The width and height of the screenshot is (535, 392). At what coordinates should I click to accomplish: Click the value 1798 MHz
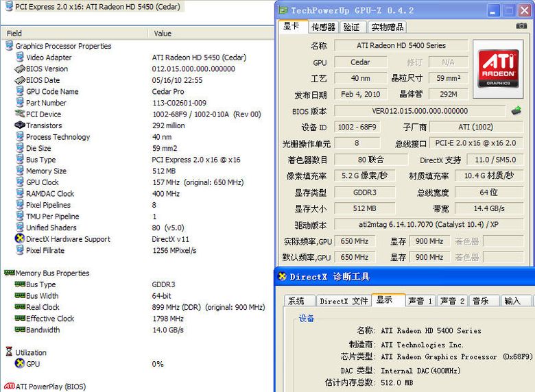168,319
